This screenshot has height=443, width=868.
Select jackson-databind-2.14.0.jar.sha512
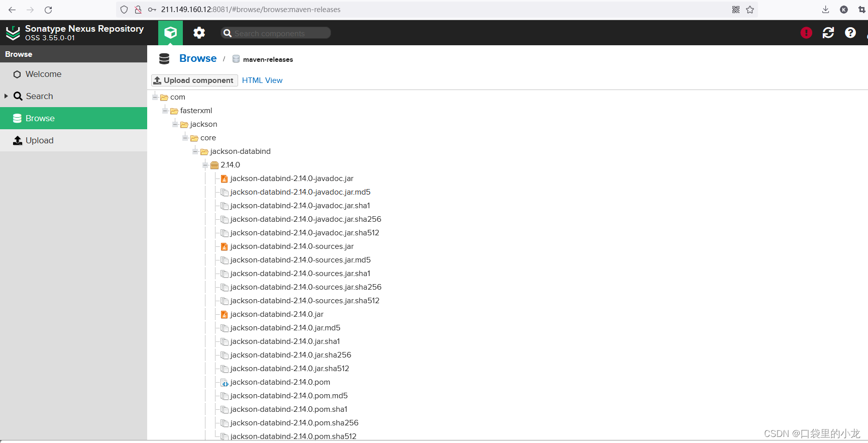pyautogui.click(x=290, y=369)
